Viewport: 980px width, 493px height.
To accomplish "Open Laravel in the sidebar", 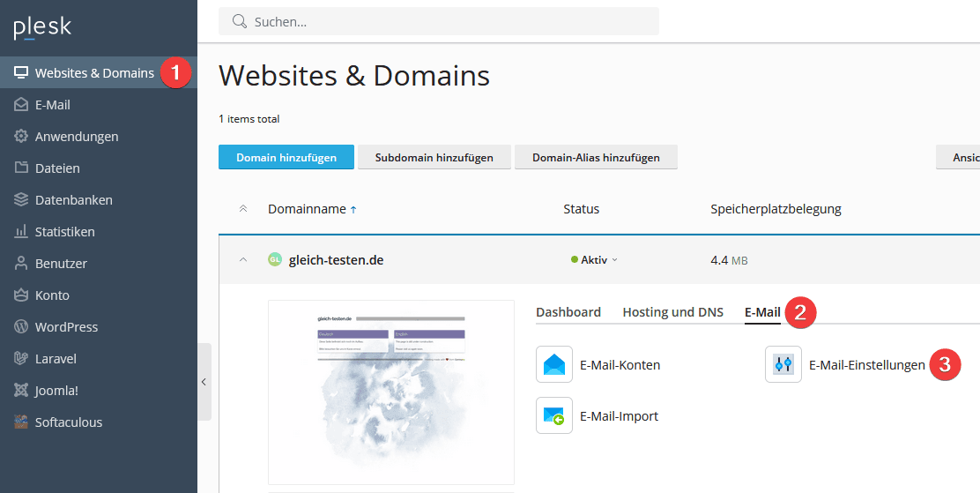I will 56,359.
